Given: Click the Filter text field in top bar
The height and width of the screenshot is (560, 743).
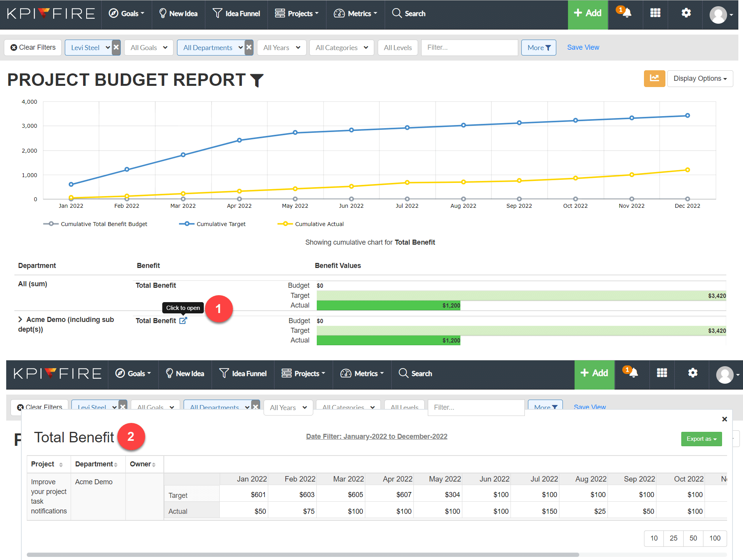Looking at the screenshot, I should click(469, 47).
